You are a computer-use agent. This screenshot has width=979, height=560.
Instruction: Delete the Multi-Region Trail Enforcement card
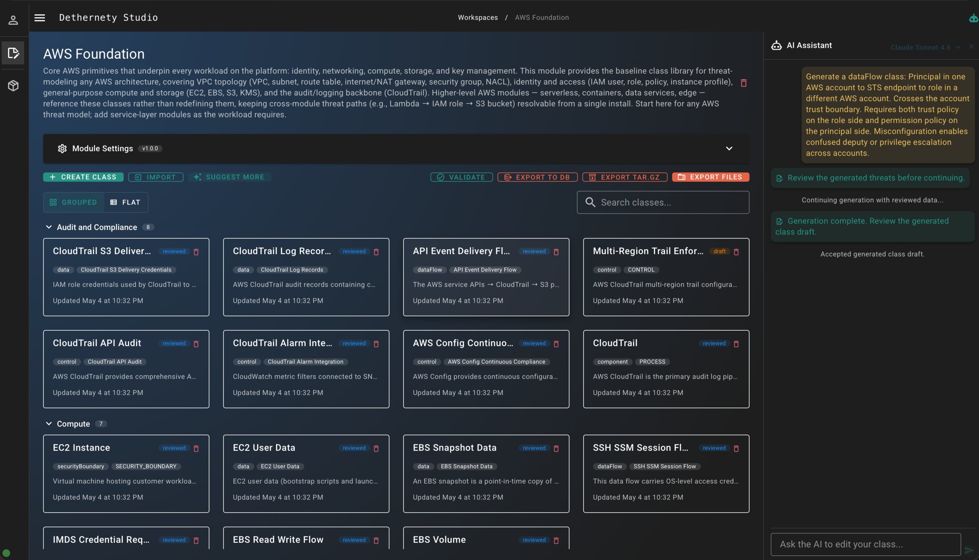pyautogui.click(x=736, y=252)
